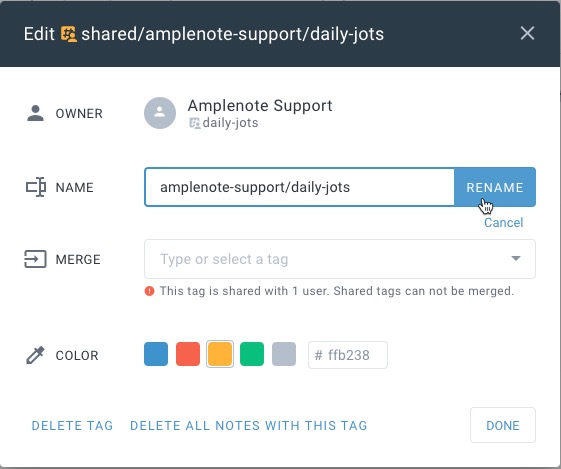Click DELETE TAG
Viewport: 561px width, 469px height.
click(x=72, y=425)
